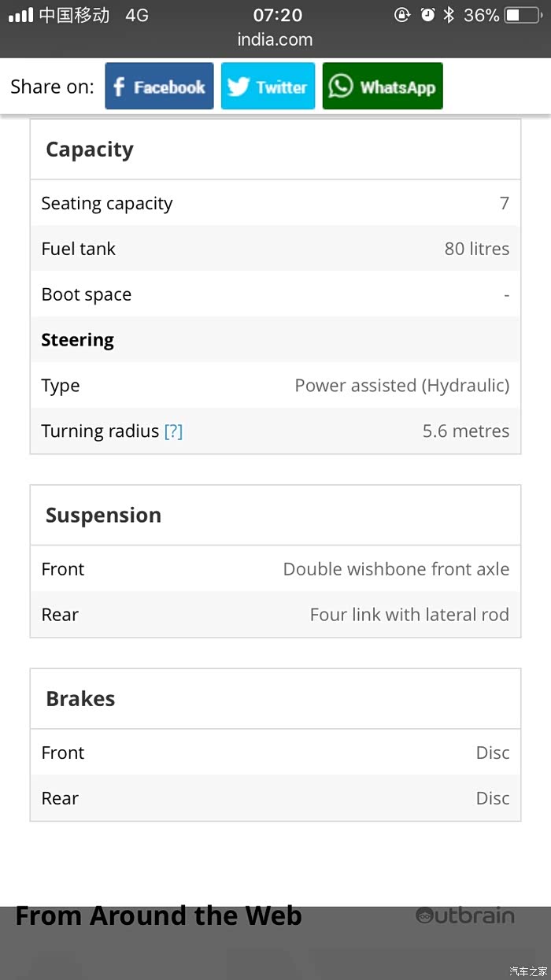551x980 pixels.
Task: Select the Brakes section header
Action: click(x=80, y=699)
